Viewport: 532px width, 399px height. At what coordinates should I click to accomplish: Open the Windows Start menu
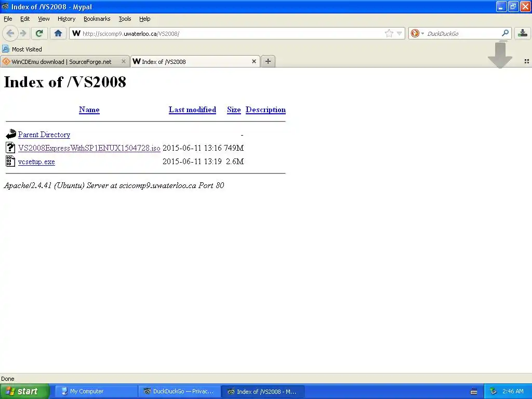click(25, 391)
